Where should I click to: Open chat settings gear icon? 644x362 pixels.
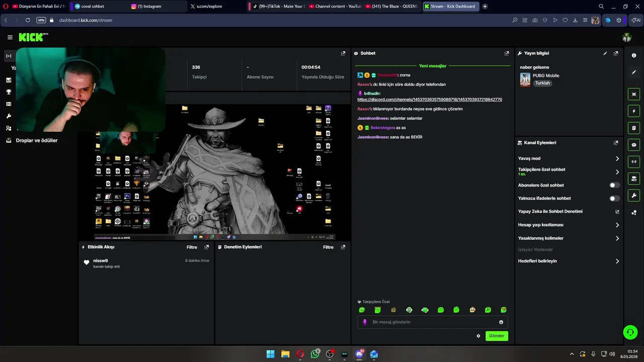[x=478, y=336]
